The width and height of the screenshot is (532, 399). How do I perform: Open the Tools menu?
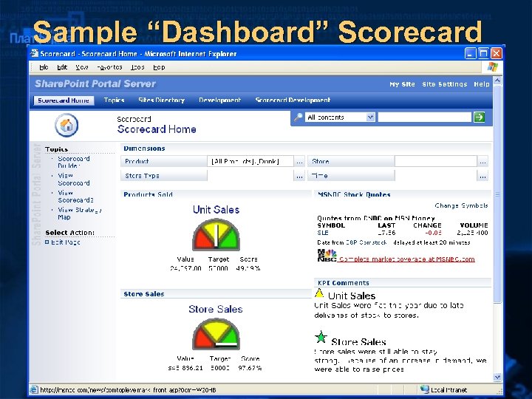(137, 67)
